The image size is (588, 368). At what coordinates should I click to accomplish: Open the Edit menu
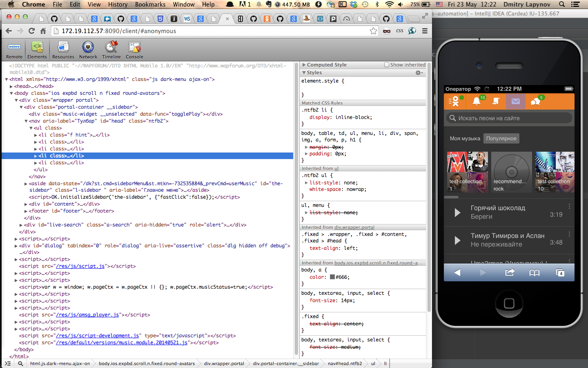pyautogui.click(x=75, y=4)
